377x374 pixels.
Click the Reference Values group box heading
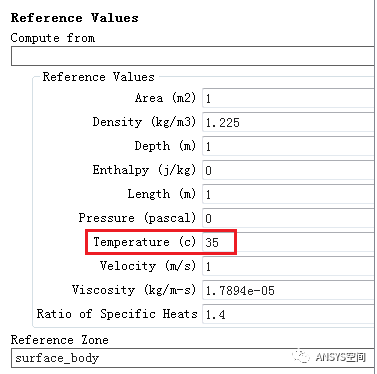99,77
